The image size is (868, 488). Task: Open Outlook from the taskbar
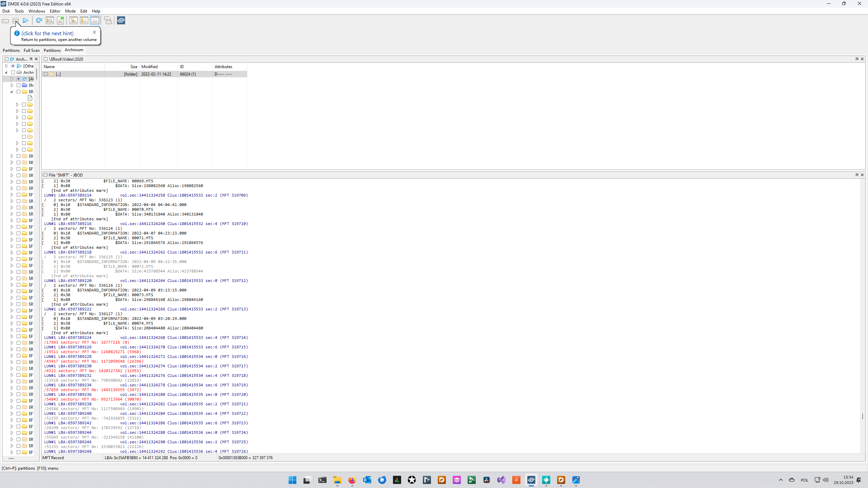tap(367, 480)
